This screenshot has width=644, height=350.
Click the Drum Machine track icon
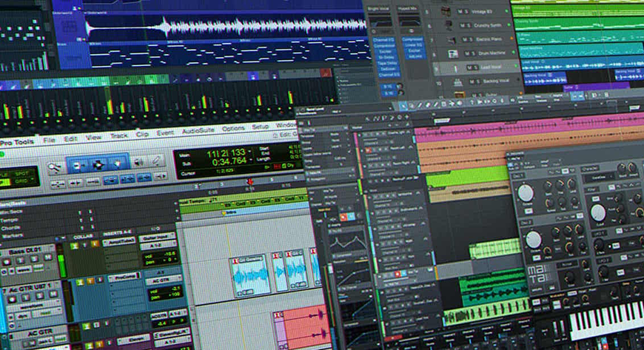(x=453, y=54)
